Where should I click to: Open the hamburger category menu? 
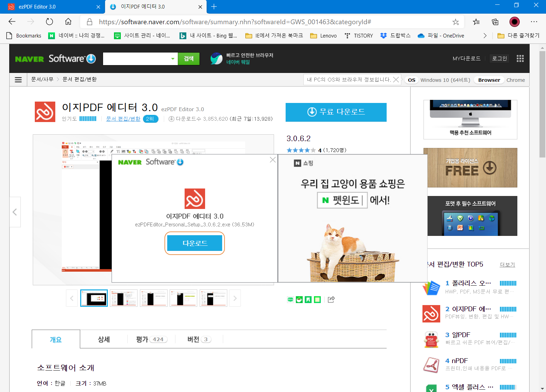point(18,79)
